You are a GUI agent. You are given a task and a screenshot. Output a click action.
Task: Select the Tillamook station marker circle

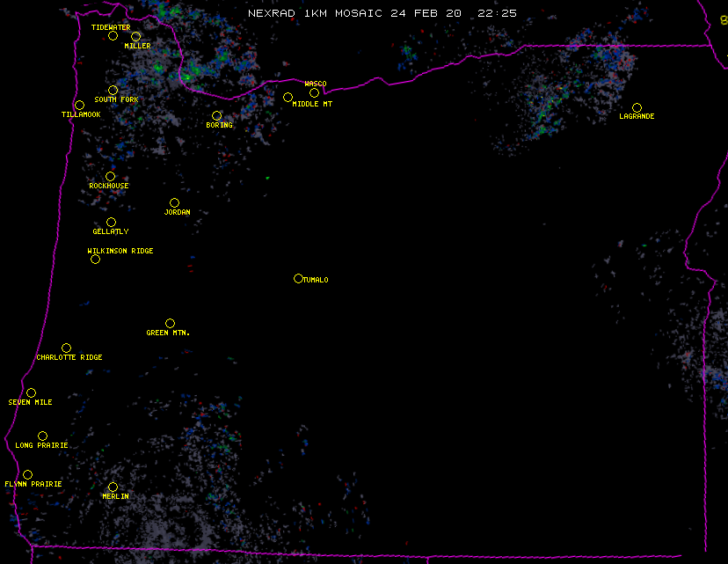(80, 106)
